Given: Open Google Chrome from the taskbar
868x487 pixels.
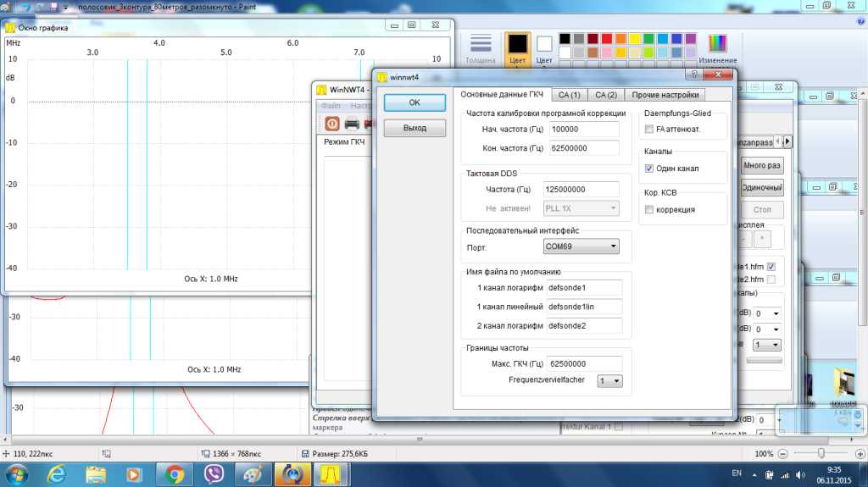Looking at the screenshot, I should click(175, 473).
